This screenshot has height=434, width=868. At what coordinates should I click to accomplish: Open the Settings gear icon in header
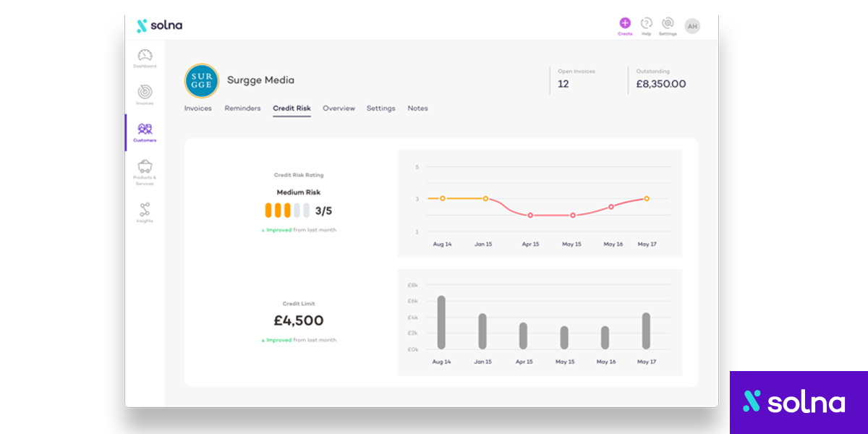tap(668, 23)
